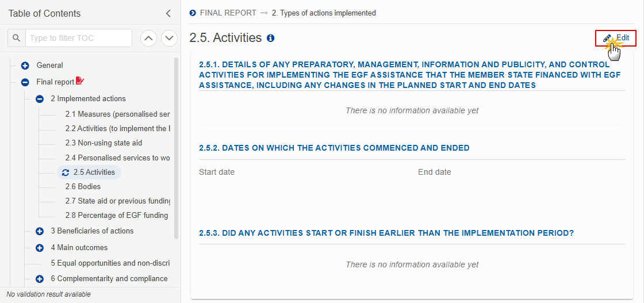Click the refresh icon beside 2.5 Activities
644x303 pixels.
[66, 172]
